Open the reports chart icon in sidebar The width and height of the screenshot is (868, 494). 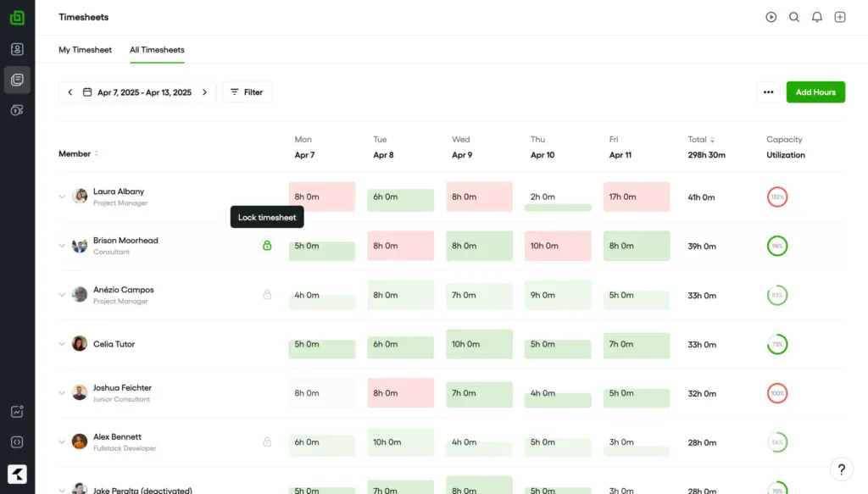tap(17, 412)
